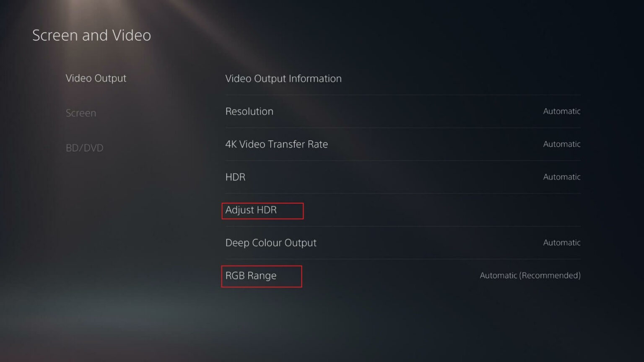Click the Screen and Video heading
Viewport: 644px width, 362px height.
[91, 35]
